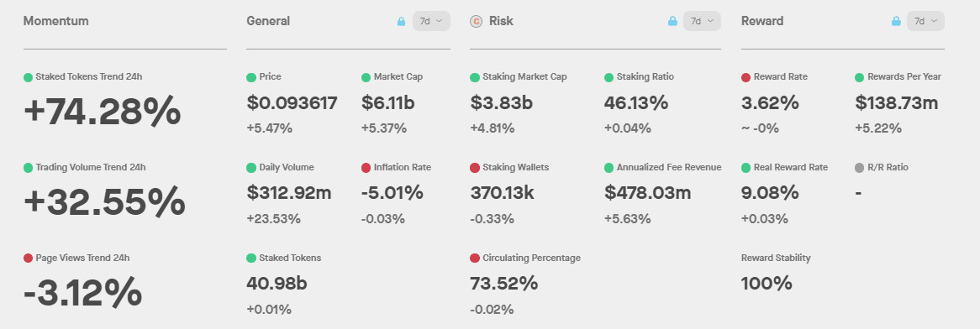Click the red dot beside Reward Rate

pos(746,77)
